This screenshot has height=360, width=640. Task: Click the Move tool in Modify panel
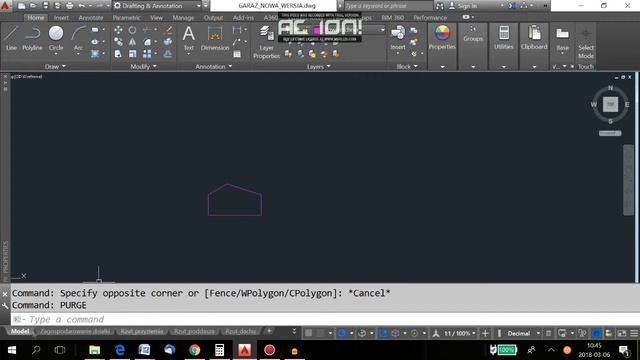118,30
